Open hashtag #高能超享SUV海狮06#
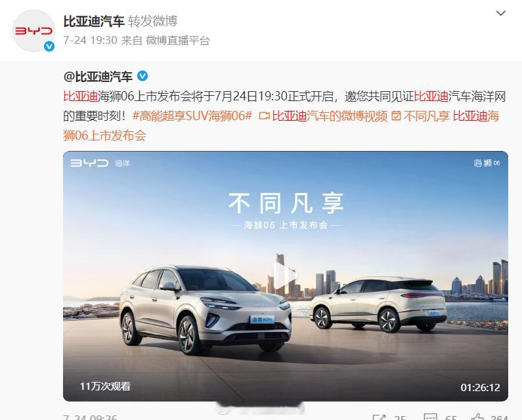This screenshot has width=522, height=420. tap(192, 115)
